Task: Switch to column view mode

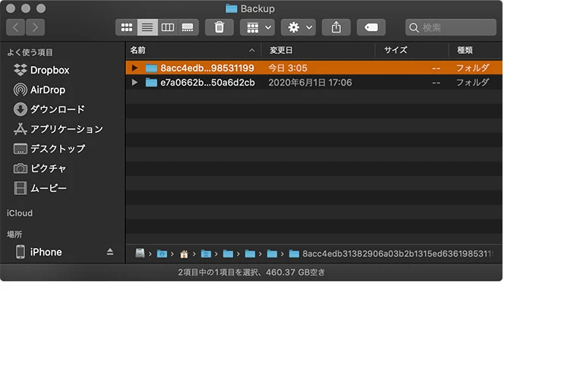Action: tap(168, 27)
